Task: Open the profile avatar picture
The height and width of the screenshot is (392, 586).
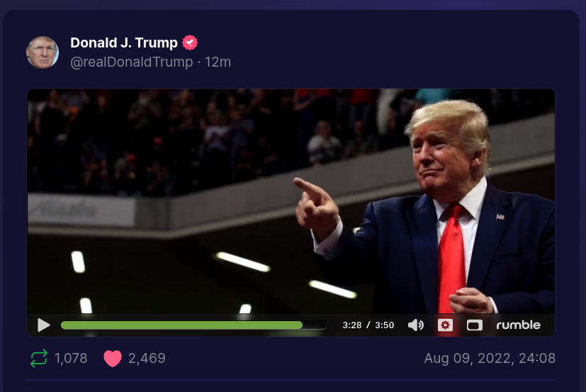Action: 43,52
